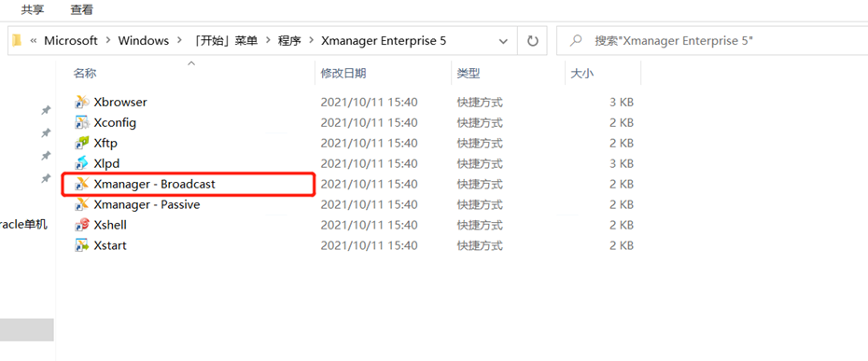The height and width of the screenshot is (361, 868).
Task: Expand chevron after Windows breadcrumb
Action: pos(179,40)
